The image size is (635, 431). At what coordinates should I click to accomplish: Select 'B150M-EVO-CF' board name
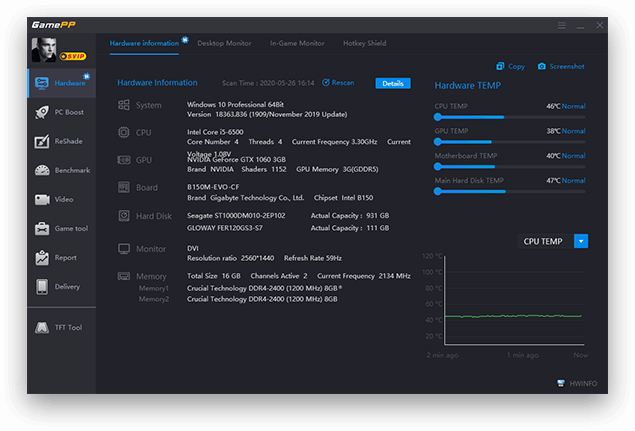click(213, 187)
